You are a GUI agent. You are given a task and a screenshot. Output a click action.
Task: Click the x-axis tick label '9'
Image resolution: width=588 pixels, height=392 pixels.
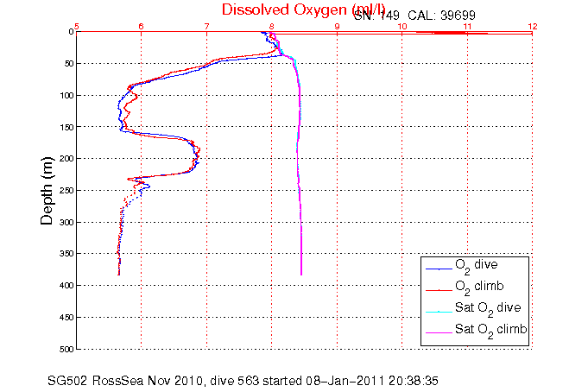click(x=337, y=26)
